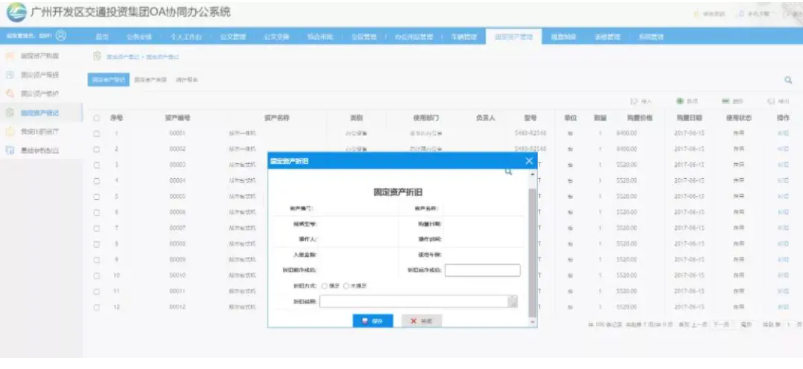Check the row with asset number 00008

96,244
